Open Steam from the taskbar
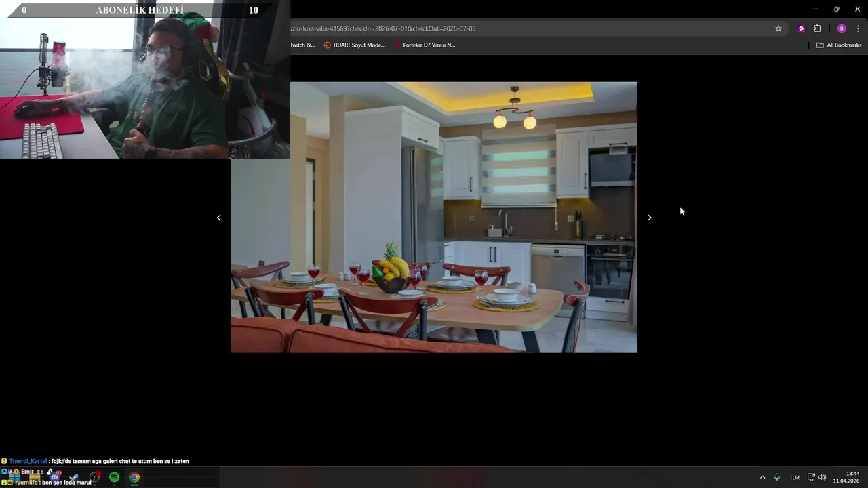 pyautogui.click(x=75, y=477)
